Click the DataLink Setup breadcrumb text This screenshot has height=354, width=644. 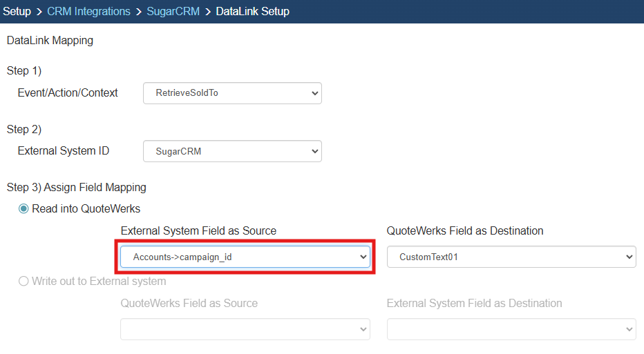[x=252, y=12]
